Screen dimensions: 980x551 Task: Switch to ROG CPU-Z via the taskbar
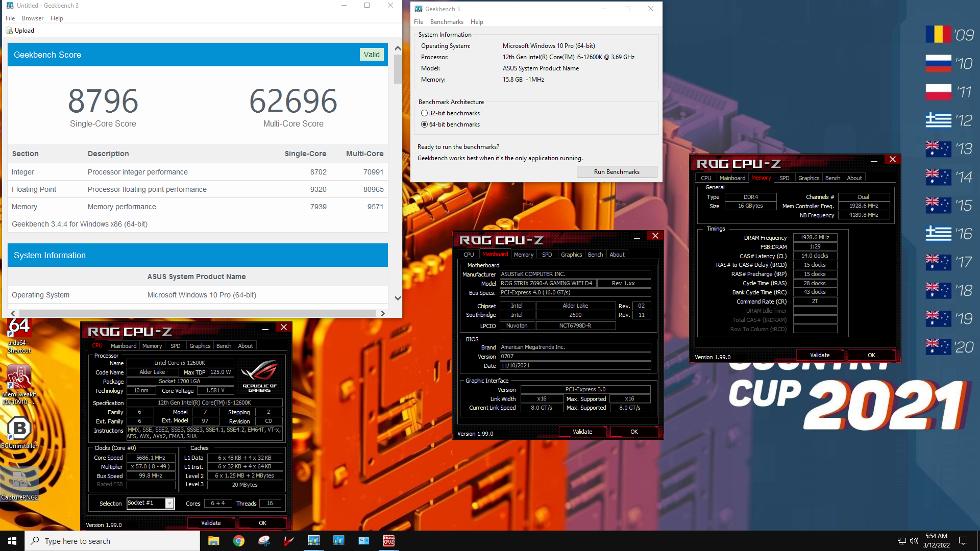point(388,541)
